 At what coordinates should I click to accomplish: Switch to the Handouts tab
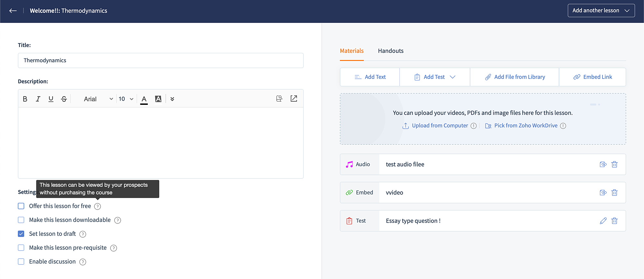click(391, 51)
